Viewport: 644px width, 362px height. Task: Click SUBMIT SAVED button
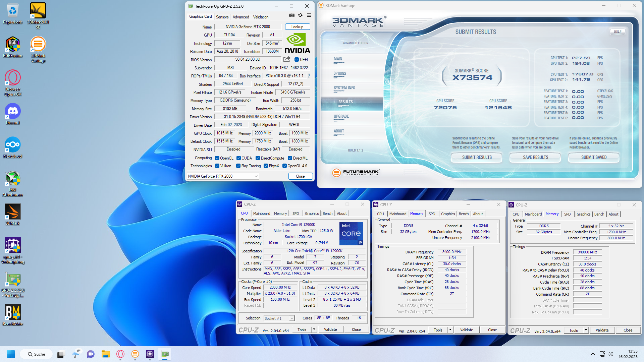click(594, 158)
